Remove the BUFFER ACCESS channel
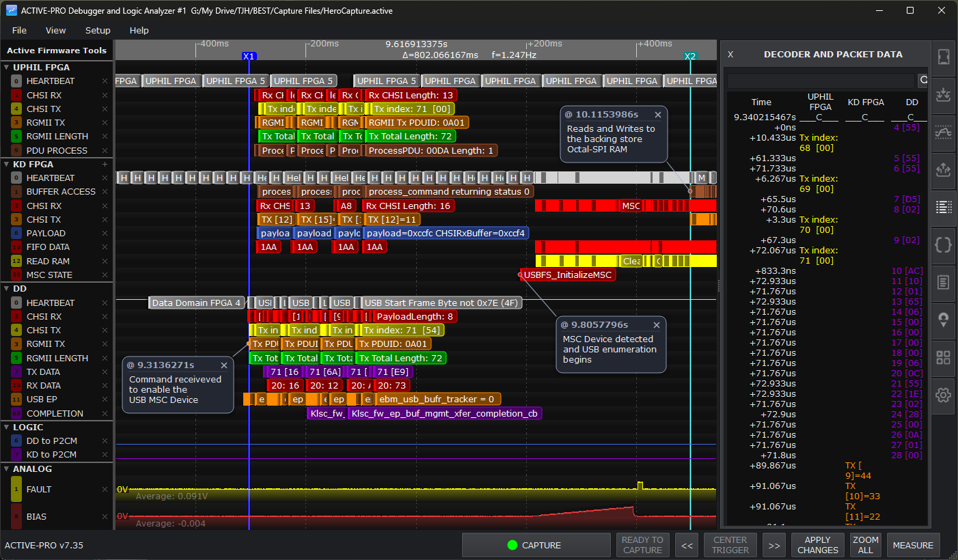958x560 pixels. (x=105, y=192)
